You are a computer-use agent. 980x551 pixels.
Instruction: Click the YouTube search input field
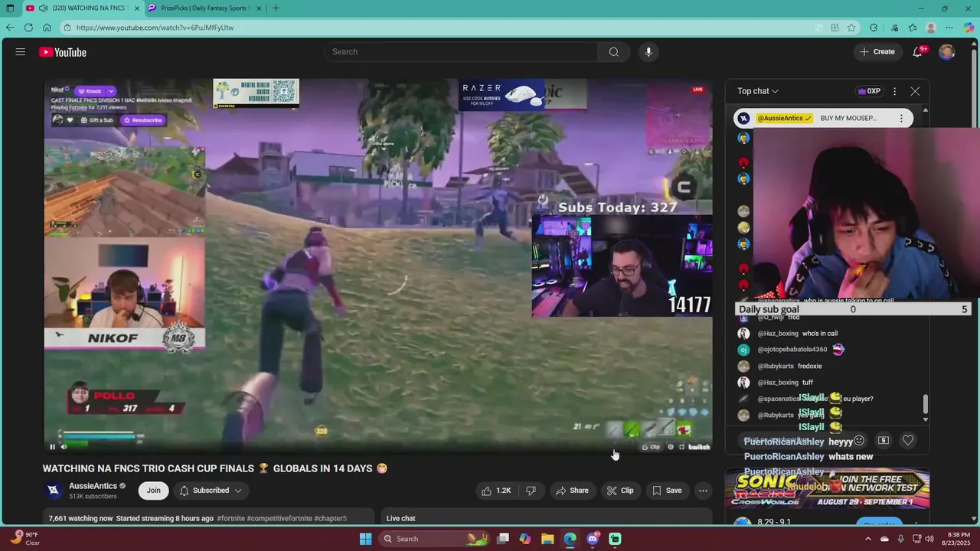point(461,52)
